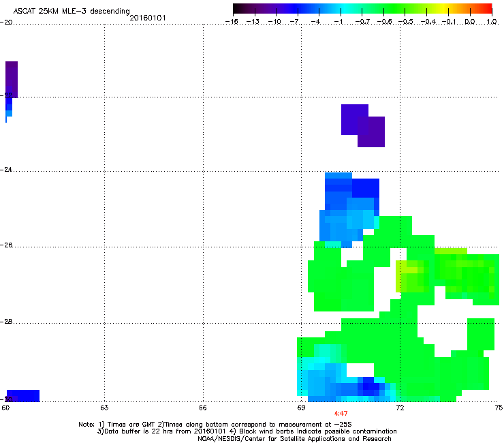Click the longitude axis label "75"
The image size is (504, 443).
(x=499, y=408)
